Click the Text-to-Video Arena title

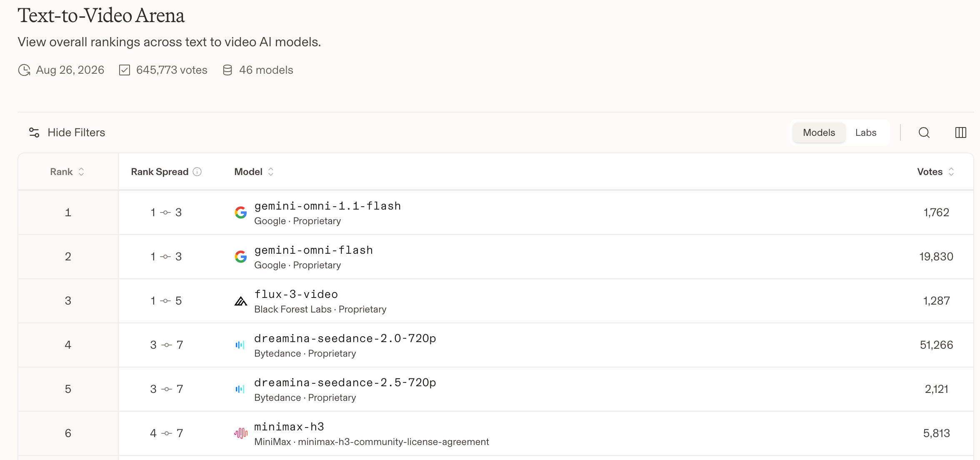point(101,16)
